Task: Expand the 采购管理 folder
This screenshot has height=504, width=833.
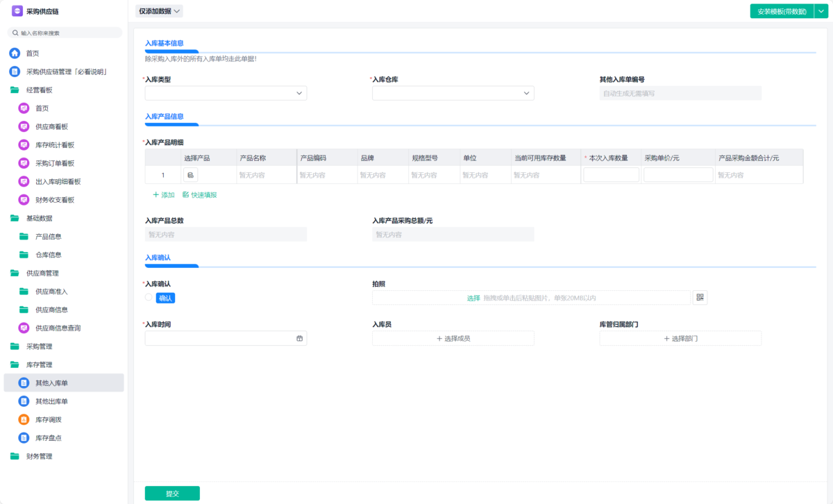Action: 39,346
